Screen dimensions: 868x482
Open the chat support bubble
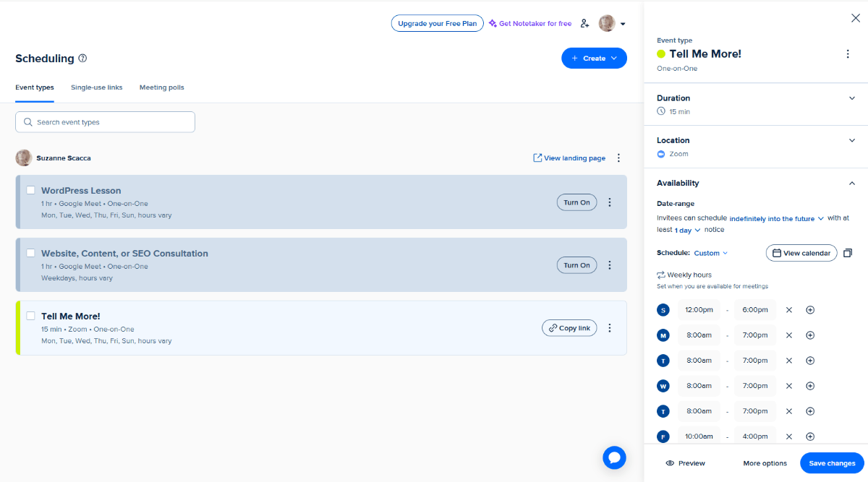[x=614, y=457]
